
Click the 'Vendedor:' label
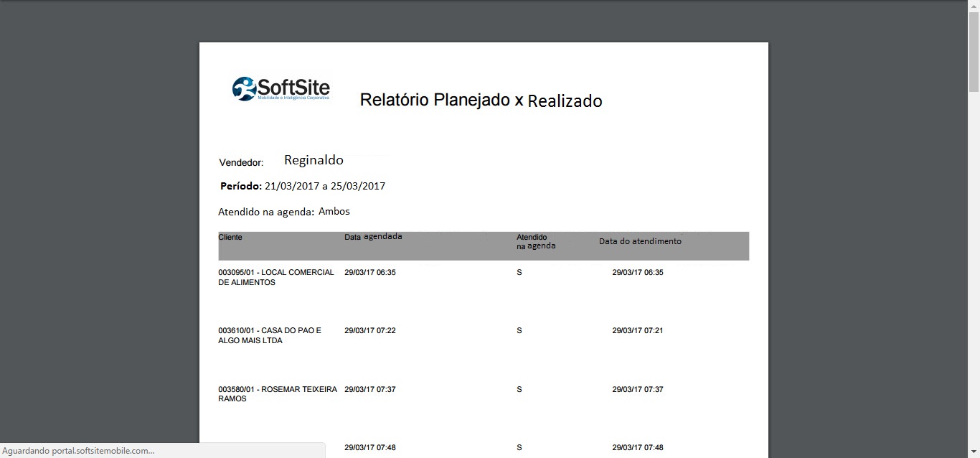(x=241, y=163)
